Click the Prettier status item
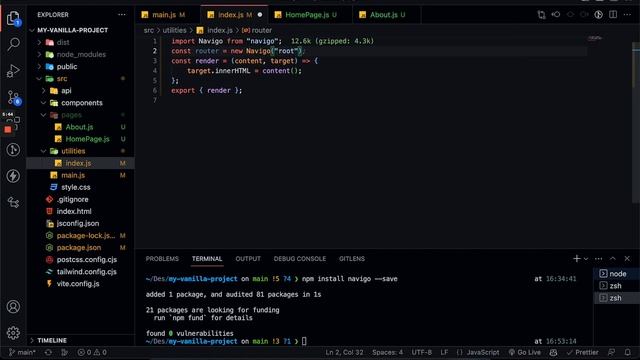The image size is (640, 360). (582, 352)
